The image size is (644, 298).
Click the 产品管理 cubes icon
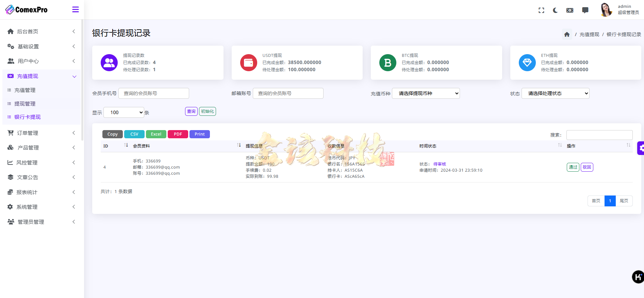tap(11, 147)
